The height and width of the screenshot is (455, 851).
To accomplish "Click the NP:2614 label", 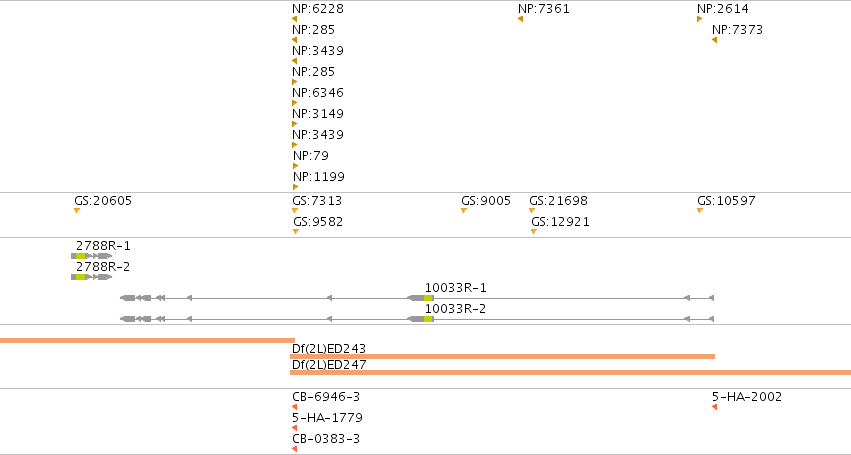I will click(x=723, y=9).
